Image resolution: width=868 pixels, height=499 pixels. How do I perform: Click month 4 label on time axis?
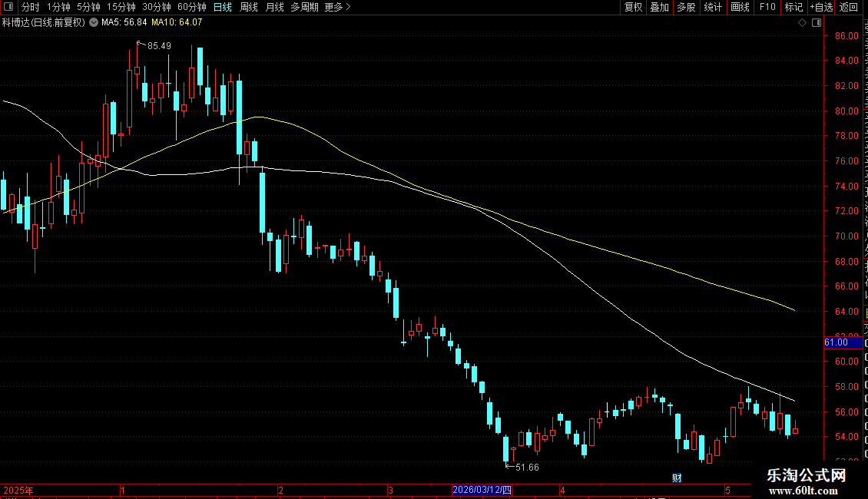[562, 491]
